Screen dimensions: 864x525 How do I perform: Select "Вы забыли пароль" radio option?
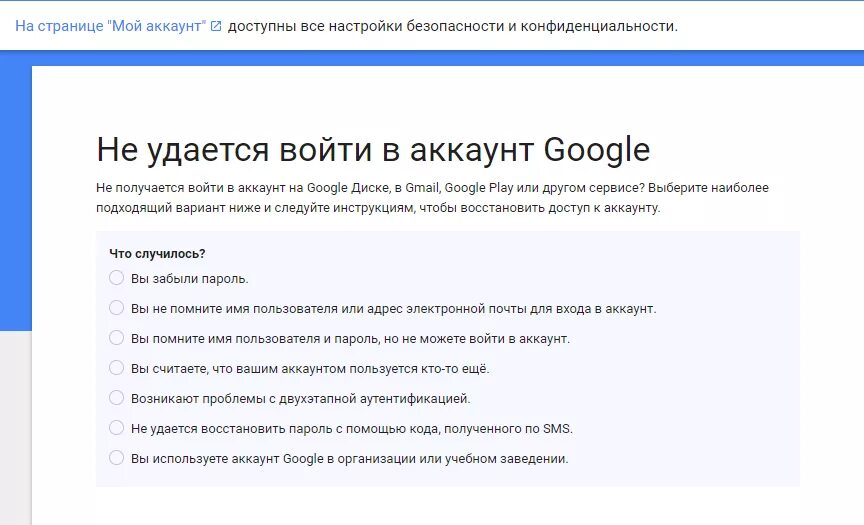(x=116, y=278)
